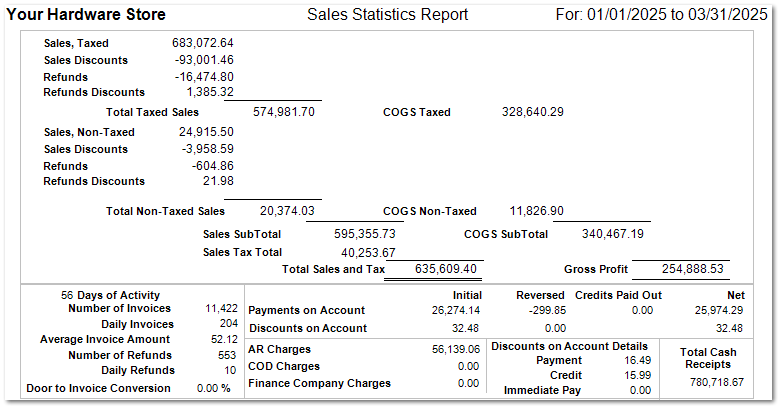Click Total Sales and Tax amount 635,609.40
Viewport: 781px width, 409px height.
[446, 269]
